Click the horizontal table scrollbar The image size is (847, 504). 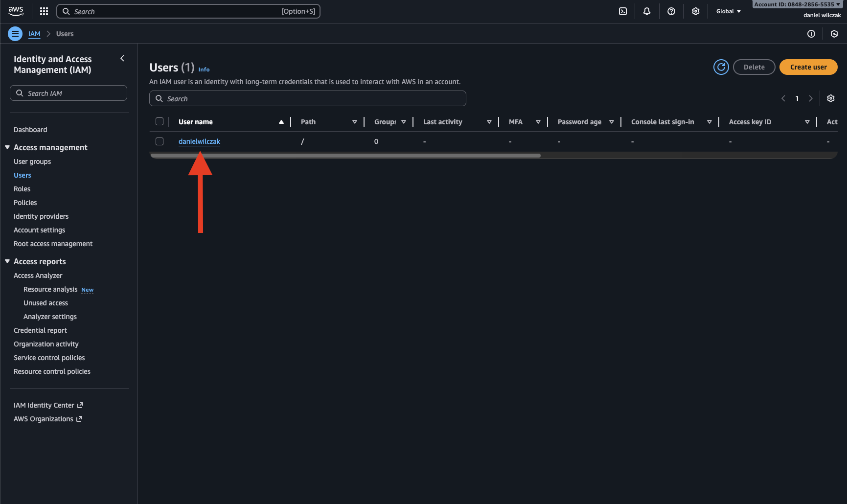point(345,156)
